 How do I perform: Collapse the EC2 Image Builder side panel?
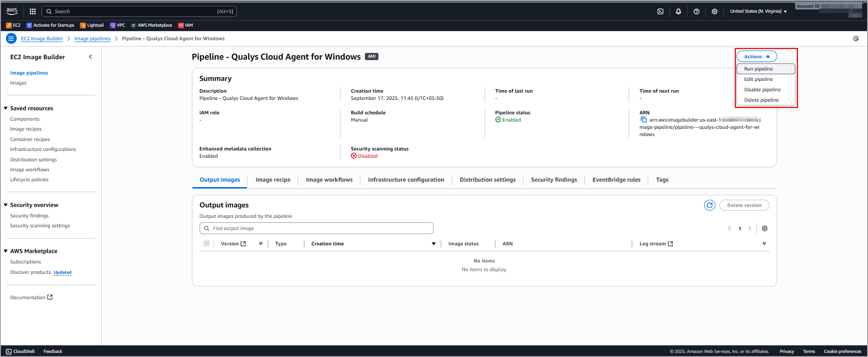[90, 57]
